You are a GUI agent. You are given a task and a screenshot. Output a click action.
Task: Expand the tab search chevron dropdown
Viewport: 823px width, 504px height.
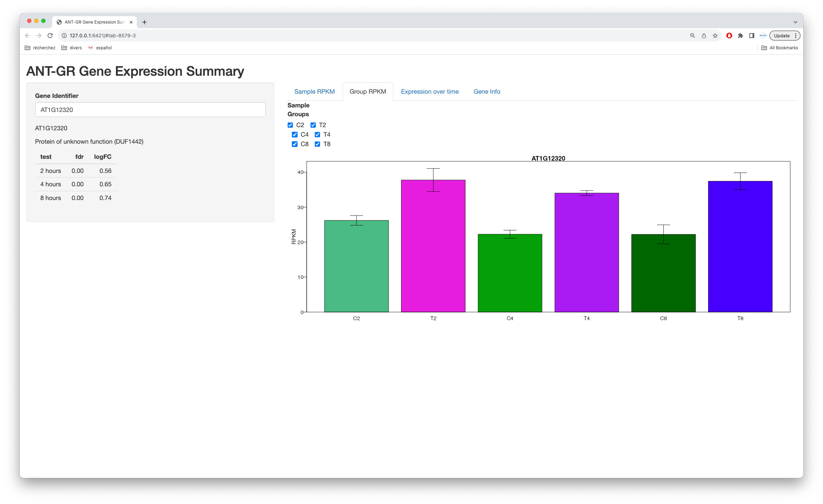pos(796,22)
